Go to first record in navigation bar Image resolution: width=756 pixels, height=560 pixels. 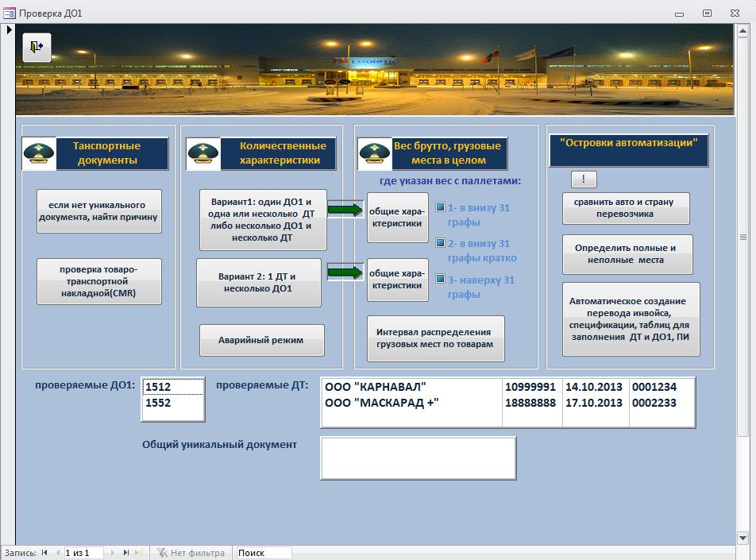point(44,553)
